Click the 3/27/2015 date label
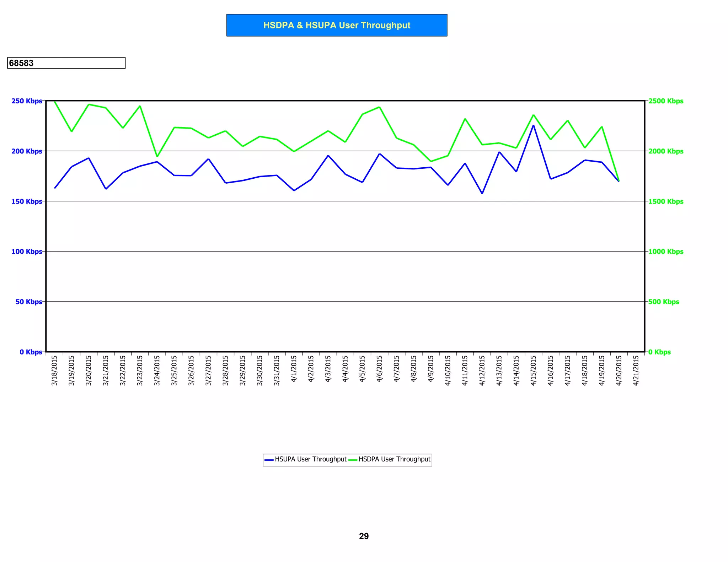Screen dimensions: 728x562 [x=208, y=371]
